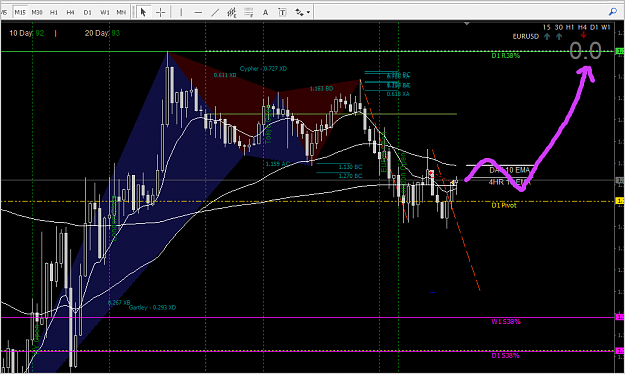This screenshot has height=374, width=625.
Task: Click the magenta W1 S38% label
Action: pos(505,321)
